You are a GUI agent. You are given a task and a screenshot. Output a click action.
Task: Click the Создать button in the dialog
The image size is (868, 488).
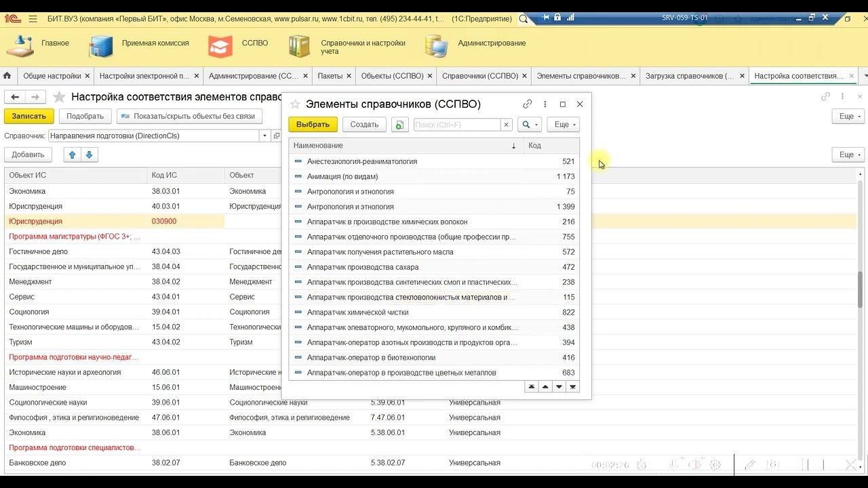tap(364, 125)
